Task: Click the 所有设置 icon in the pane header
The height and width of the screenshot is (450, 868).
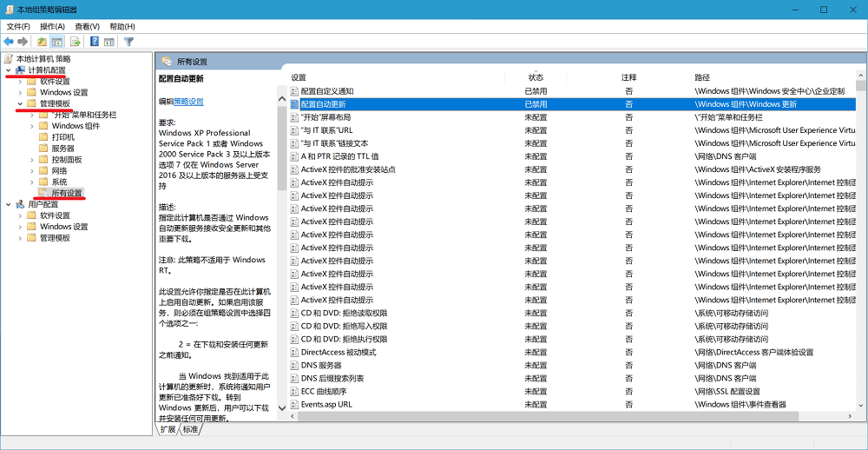Action: (167, 62)
